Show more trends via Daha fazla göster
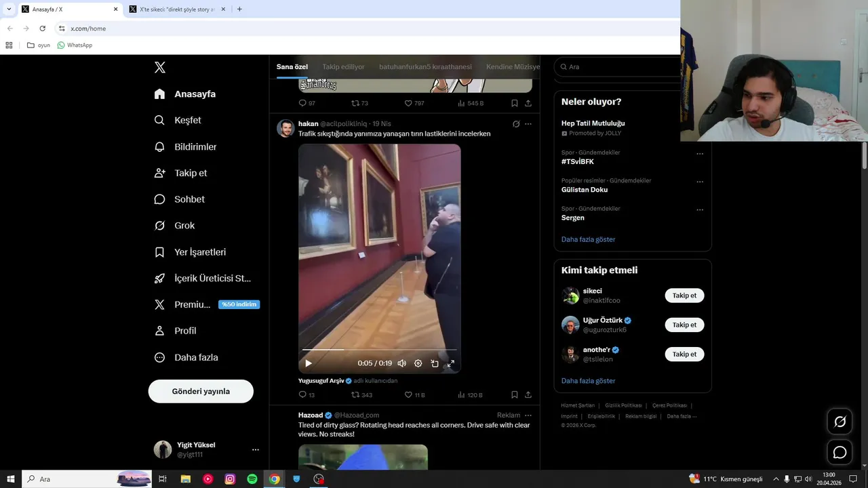The image size is (868, 488). coord(588,239)
